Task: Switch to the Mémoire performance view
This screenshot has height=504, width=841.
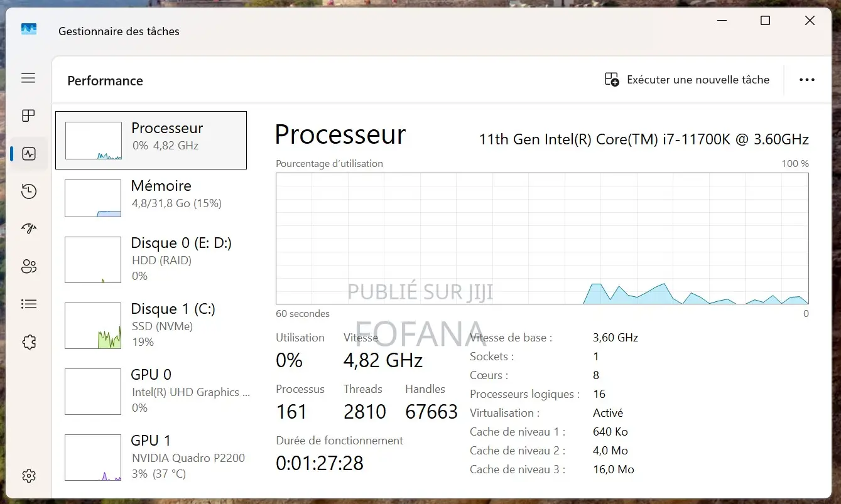Action: (x=151, y=198)
